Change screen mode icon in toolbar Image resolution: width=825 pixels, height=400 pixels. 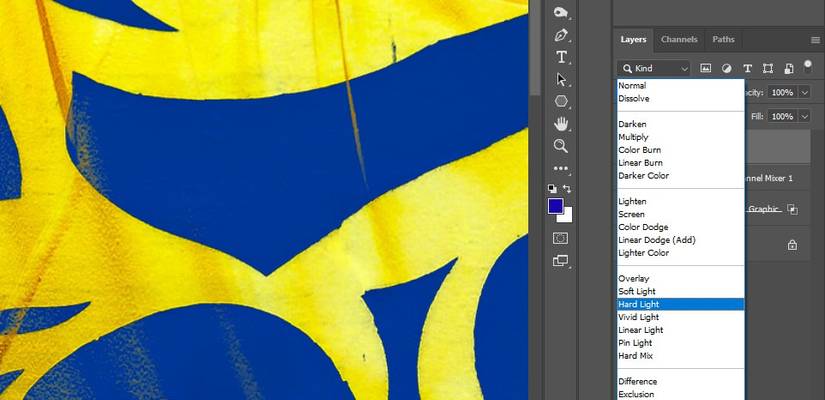click(561, 261)
